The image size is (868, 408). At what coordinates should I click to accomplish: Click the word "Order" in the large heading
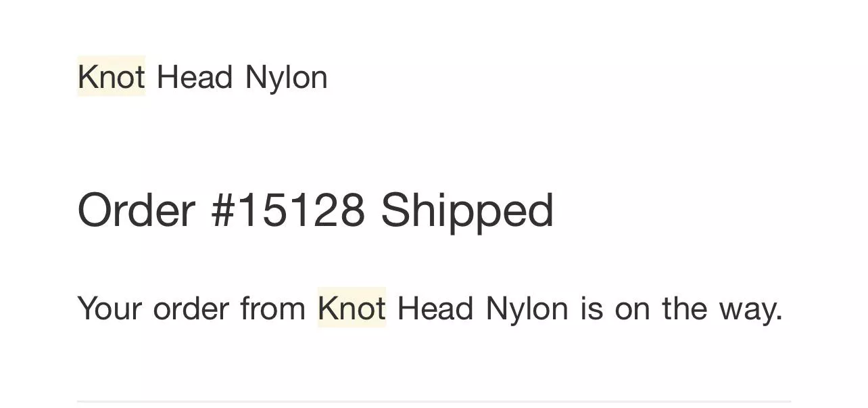tap(137, 210)
